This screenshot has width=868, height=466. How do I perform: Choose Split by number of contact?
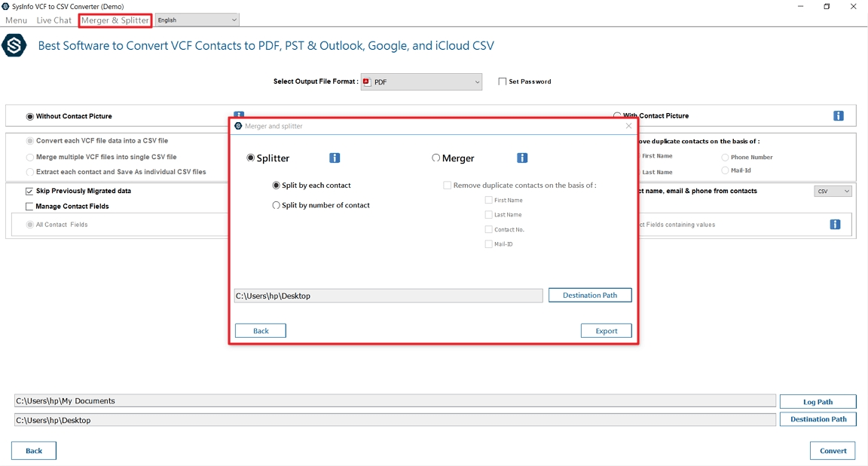(x=276, y=205)
